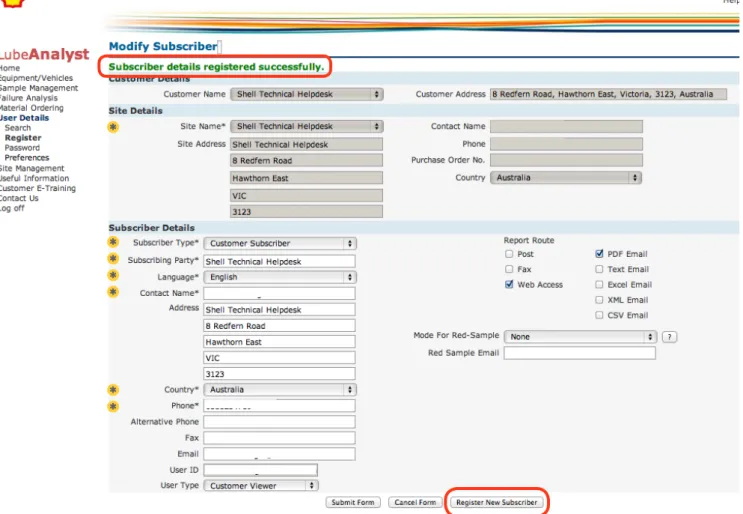Open Customer E-Training in the sidebar
Image resolution: width=743 pixels, height=514 pixels.
click(x=37, y=188)
